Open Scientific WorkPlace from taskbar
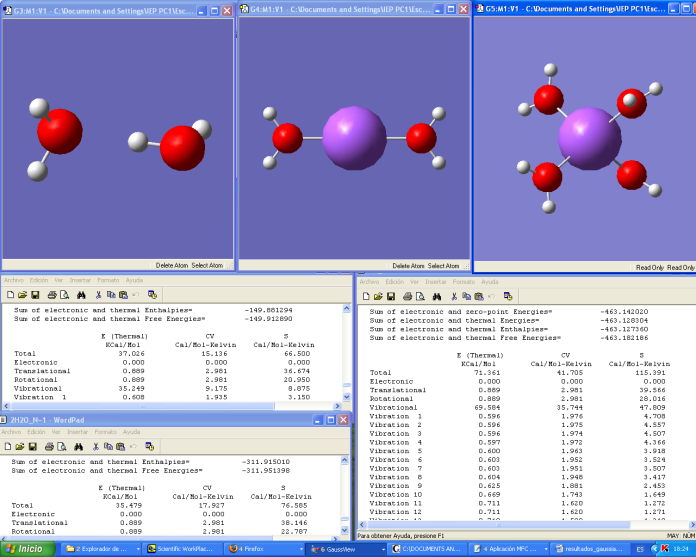The width and height of the screenshot is (696, 557). 180,549
